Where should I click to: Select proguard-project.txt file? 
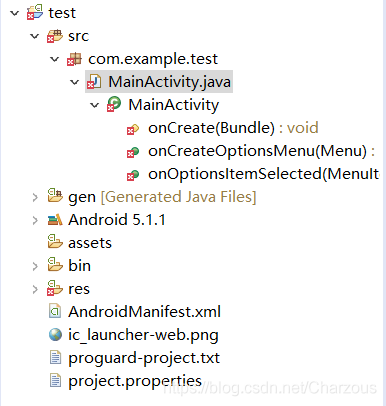tap(144, 358)
